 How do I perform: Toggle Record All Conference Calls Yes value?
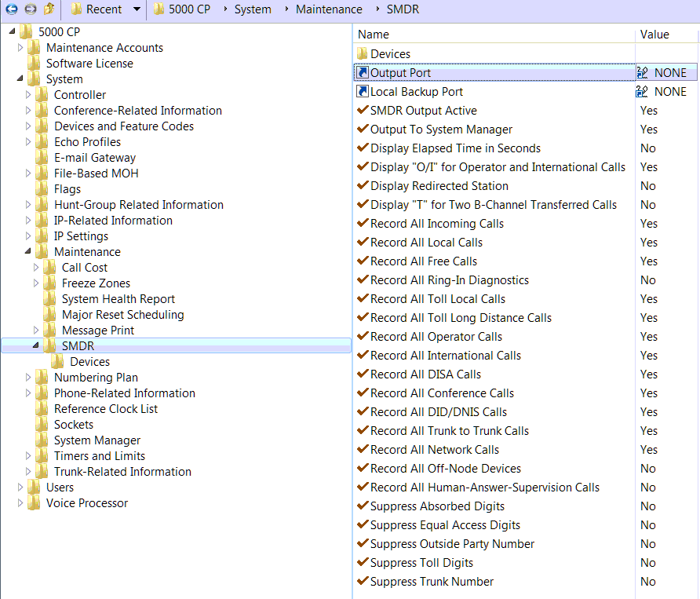(649, 393)
